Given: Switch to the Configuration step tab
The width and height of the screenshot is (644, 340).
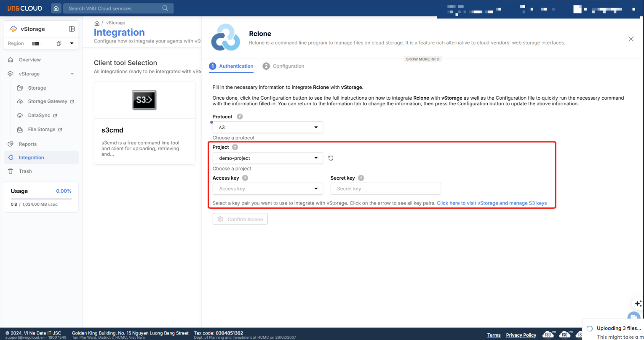Looking at the screenshot, I should pyautogui.click(x=283, y=66).
